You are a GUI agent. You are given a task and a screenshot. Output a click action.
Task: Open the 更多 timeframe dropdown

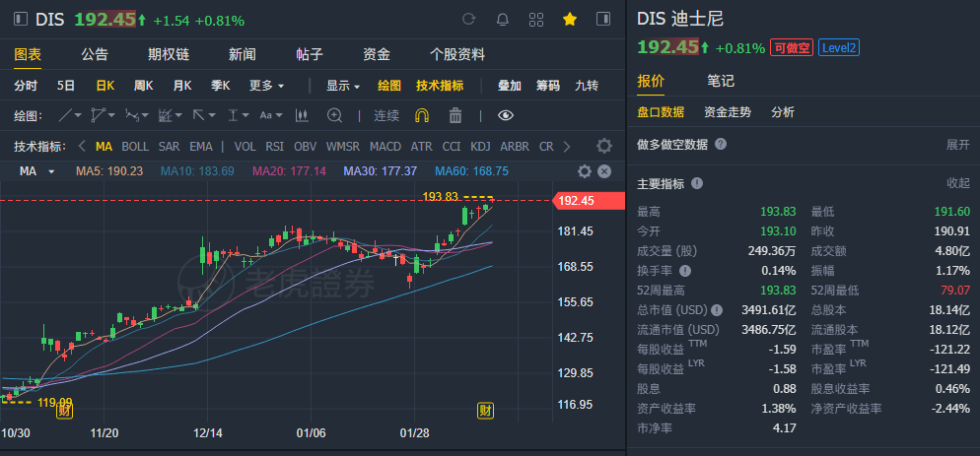point(267,86)
